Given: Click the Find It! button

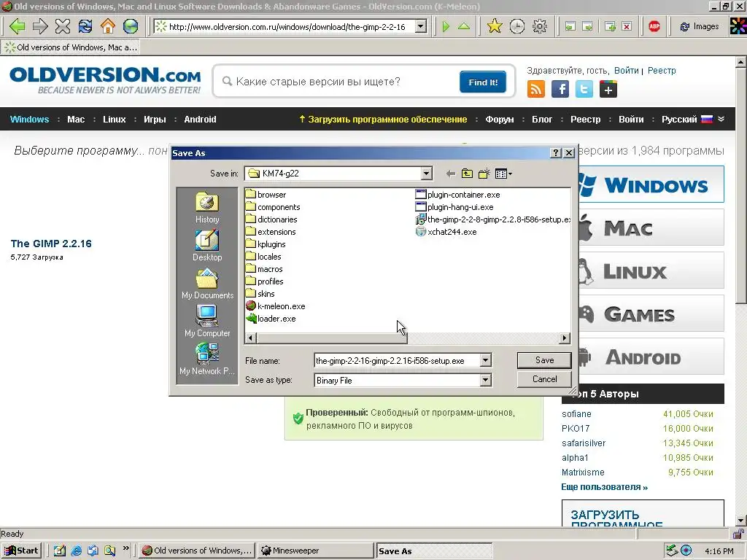Looking at the screenshot, I should [x=483, y=82].
